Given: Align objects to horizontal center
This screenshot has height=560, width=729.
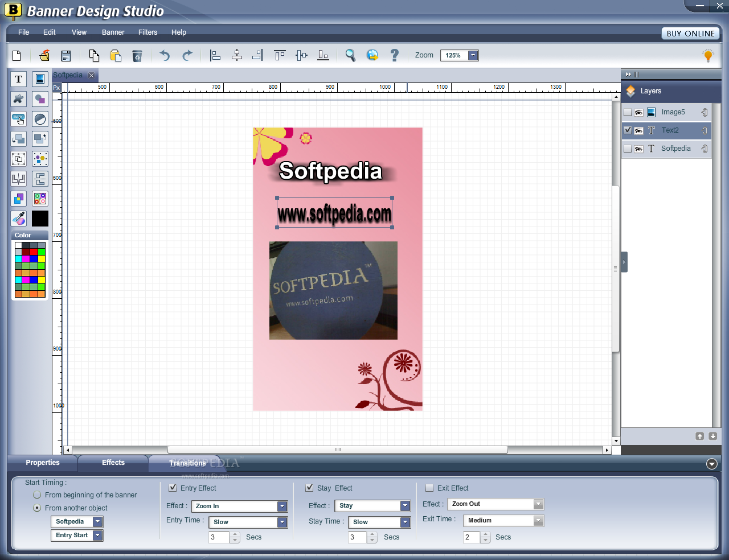Looking at the screenshot, I should tap(237, 55).
